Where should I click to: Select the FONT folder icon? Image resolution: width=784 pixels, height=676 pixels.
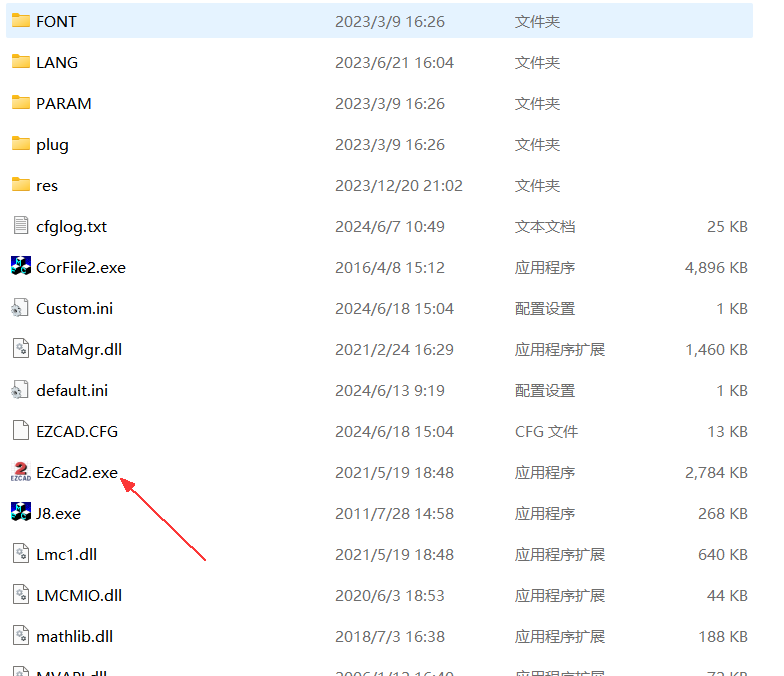pyautogui.click(x=20, y=21)
